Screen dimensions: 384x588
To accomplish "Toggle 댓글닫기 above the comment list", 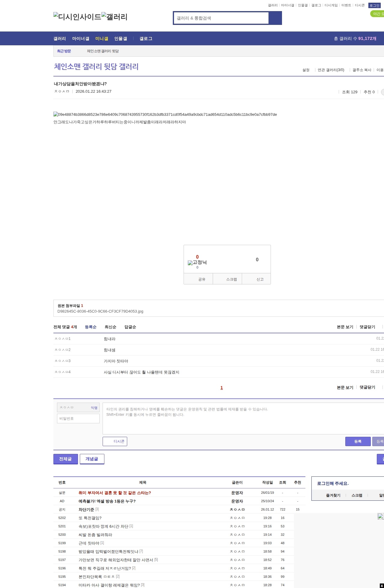I will coord(367,327).
